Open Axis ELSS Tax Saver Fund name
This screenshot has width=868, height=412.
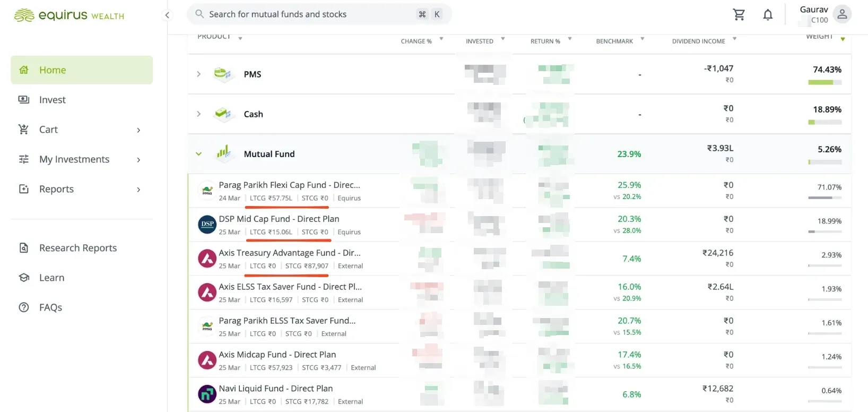pos(290,287)
